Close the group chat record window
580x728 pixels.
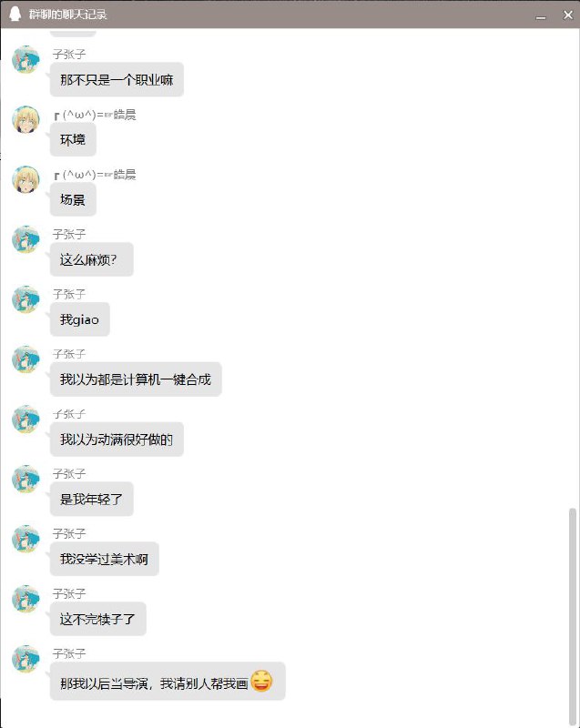tap(567, 15)
